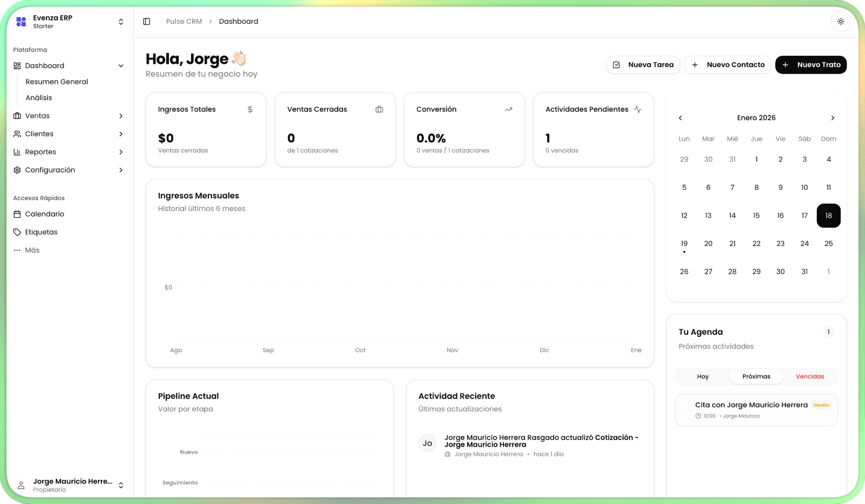Viewport: 865px width, 504px height.
Task: Click the Media priority badge
Action: tap(821, 405)
